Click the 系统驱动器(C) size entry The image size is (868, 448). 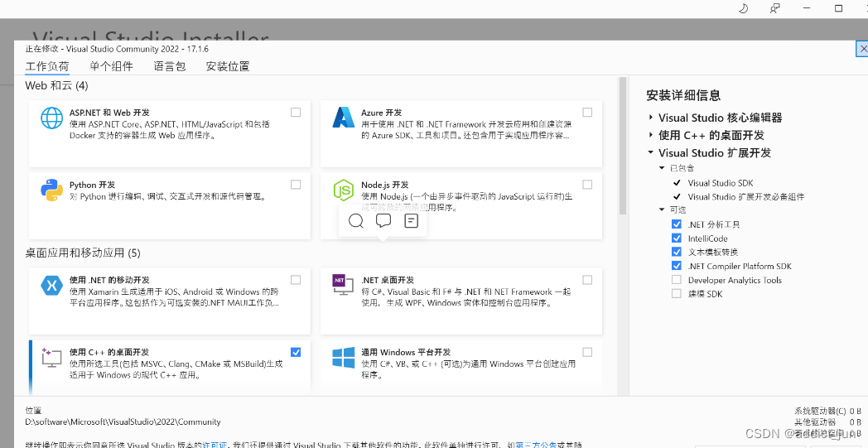[x=828, y=411]
